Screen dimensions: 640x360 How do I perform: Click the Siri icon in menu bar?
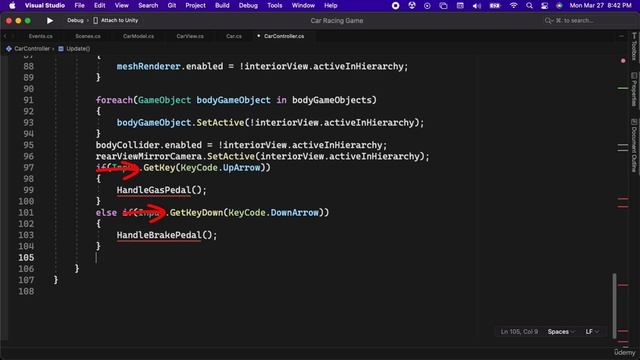click(559, 6)
